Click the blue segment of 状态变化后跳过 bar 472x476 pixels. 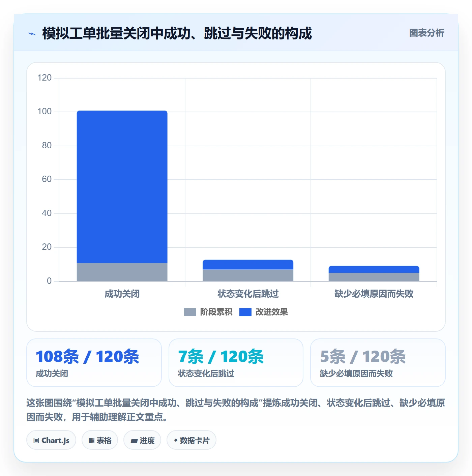(x=248, y=265)
